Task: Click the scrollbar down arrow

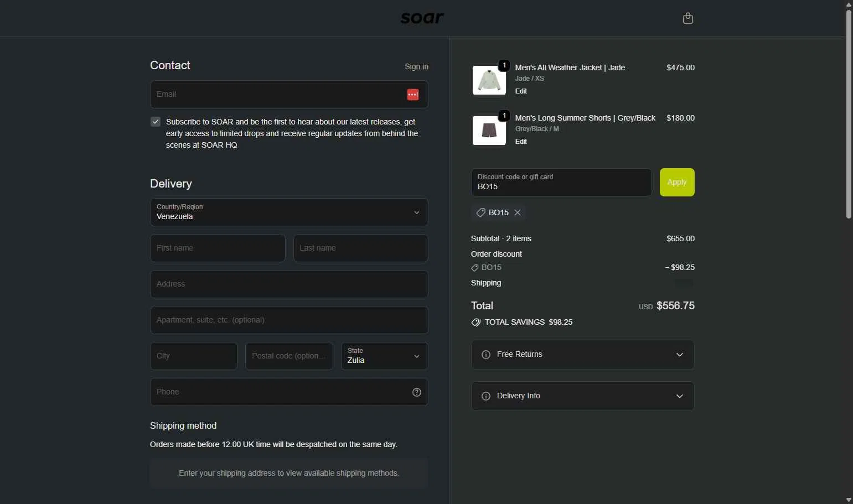Action: (x=849, y=500)
